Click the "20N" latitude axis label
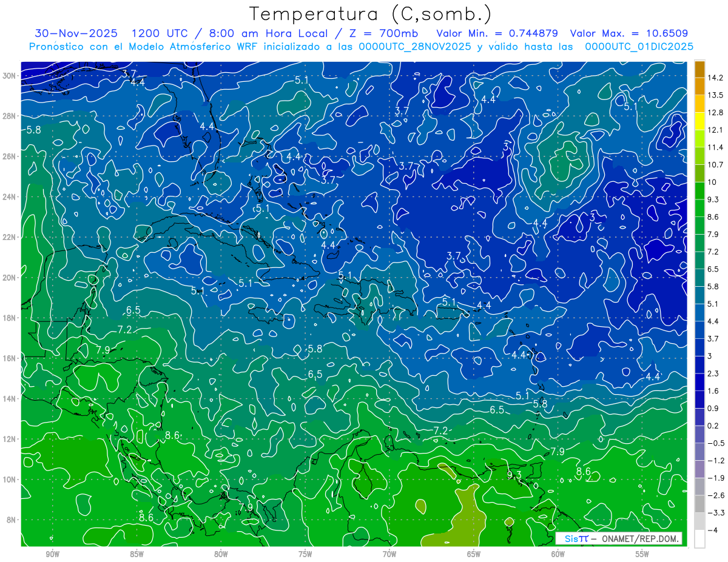This screenshot has height=562, width=728. tap(10, 278)
